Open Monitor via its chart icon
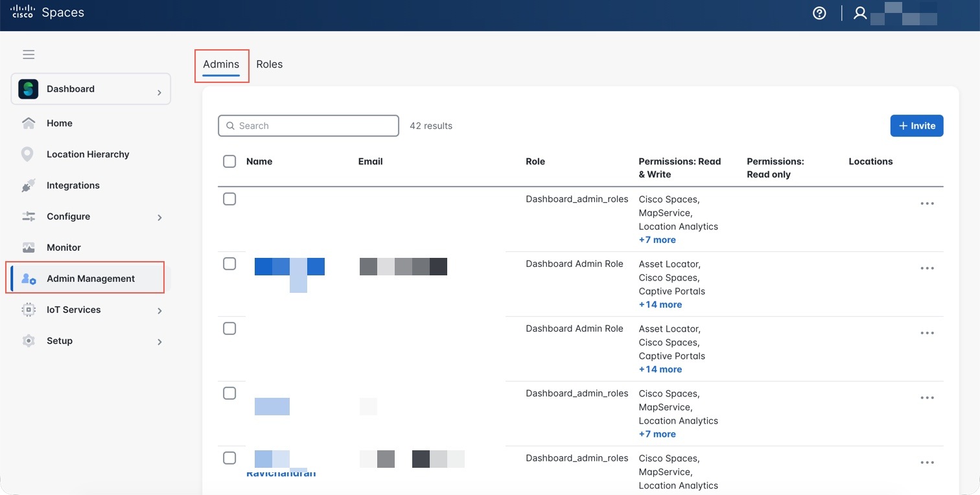980x495 pixels. (x=29, y=247)
